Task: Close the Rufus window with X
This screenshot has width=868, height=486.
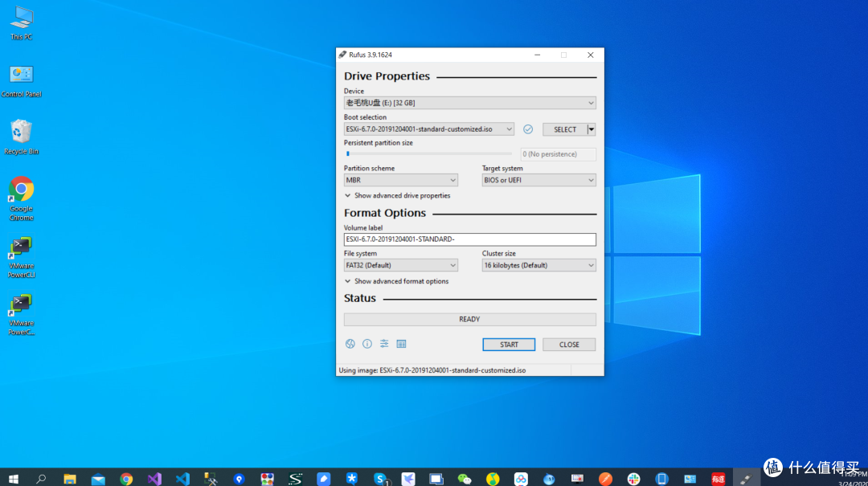Action: pos(591,55)
